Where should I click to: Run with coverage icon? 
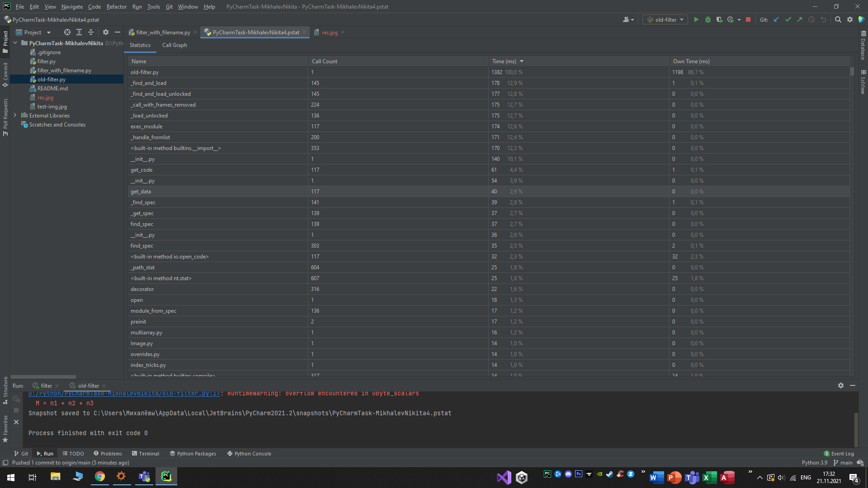click(x=719, y=19)
